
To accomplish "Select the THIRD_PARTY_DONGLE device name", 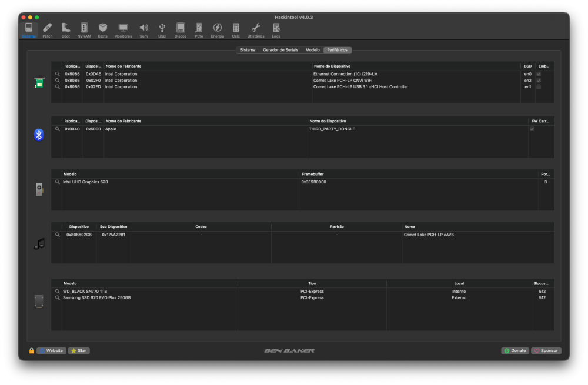I will pyautogui.click(x=332, y=129).
